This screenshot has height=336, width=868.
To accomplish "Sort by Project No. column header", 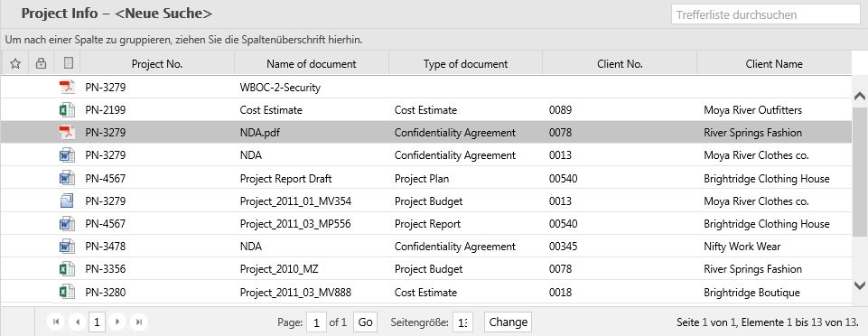I will tap(157, 63).
